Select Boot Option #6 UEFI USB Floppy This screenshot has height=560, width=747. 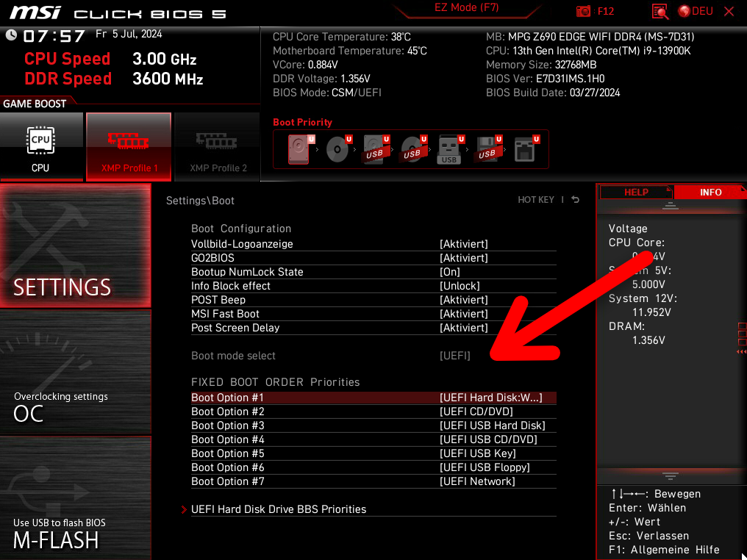coord(373,467)
